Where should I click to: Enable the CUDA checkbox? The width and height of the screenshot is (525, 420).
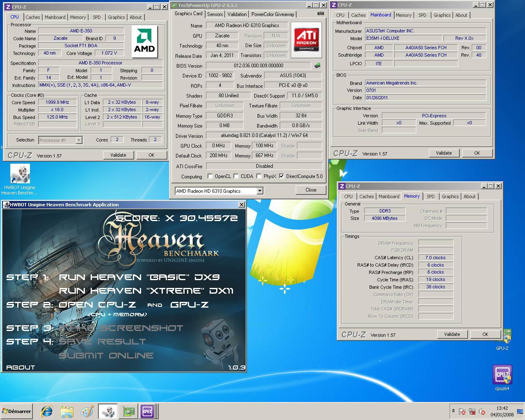coord(236,176)
